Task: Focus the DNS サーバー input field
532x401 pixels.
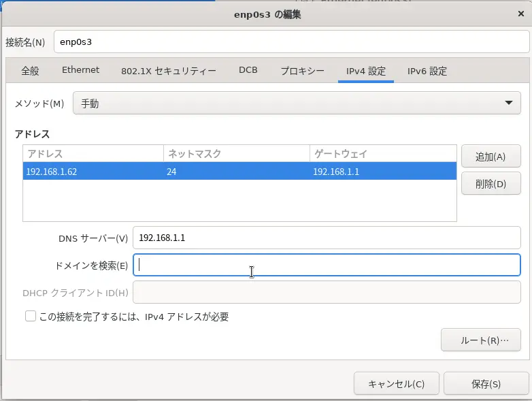Action: pyautogui.click(x=327, y=238)
